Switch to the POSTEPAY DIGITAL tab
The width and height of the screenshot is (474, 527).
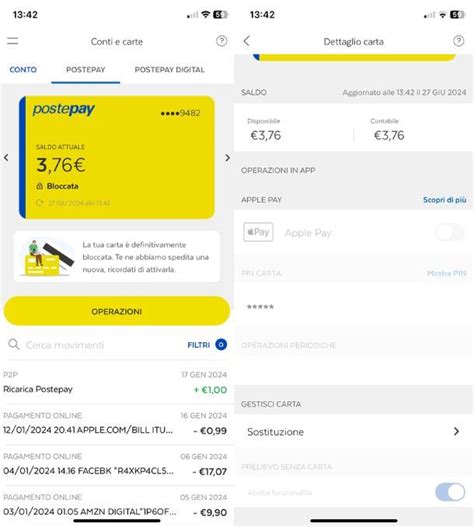tap(169, 70)
